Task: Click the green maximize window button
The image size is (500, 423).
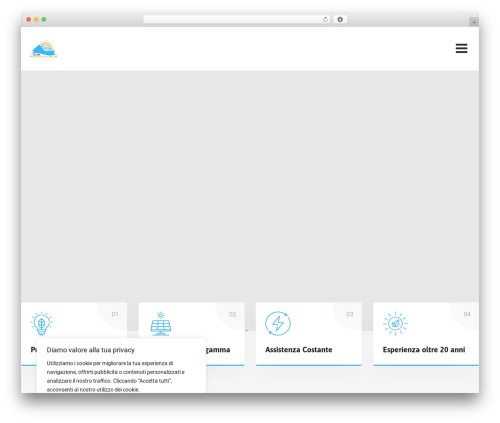Action: (44, 19)
